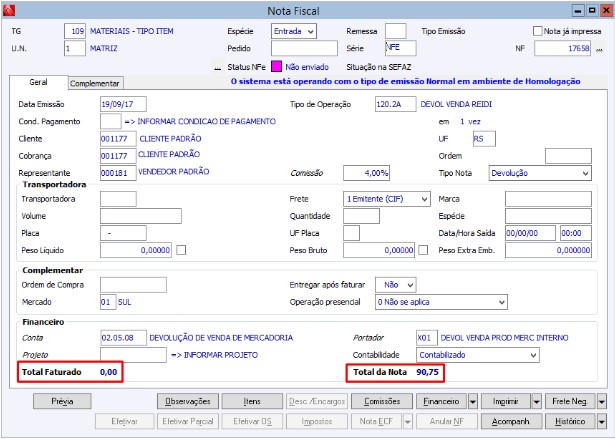Click the Conta field 02.05.08
Viewport: 615px width, 439px height.
click(x=123, y=338)
